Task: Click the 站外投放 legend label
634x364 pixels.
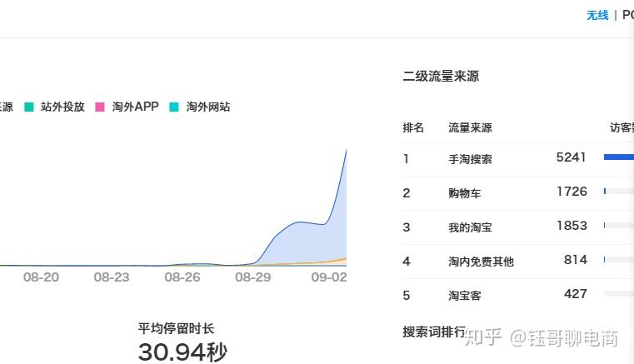Action: [x=62, y=107]
